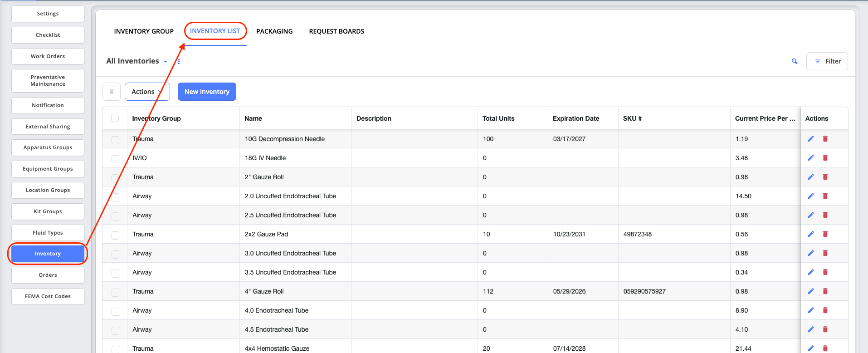This screenshot has height=353, width=868.
Task: Delete 3.0 Uncuffed Endotracheal Tube row
Action: tap(825, 253)
